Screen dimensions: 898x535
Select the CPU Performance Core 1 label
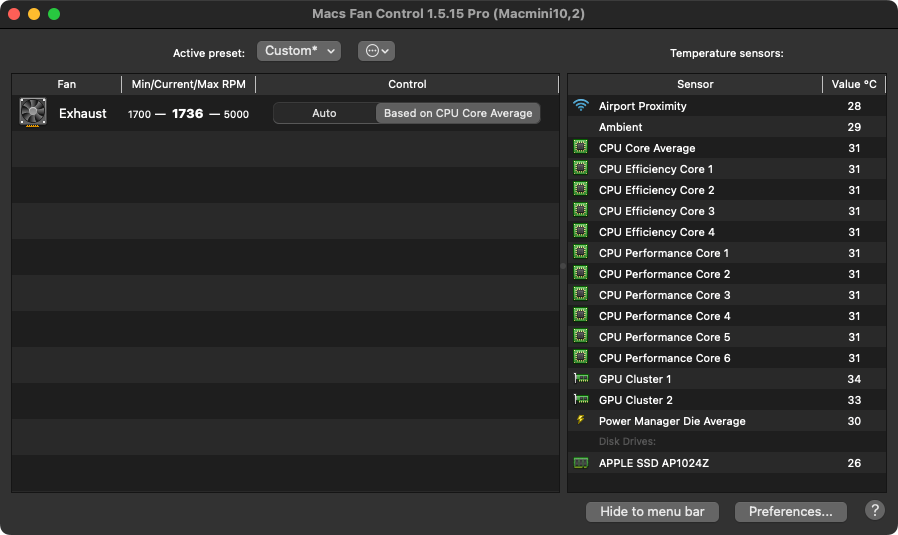coord(664,253)
